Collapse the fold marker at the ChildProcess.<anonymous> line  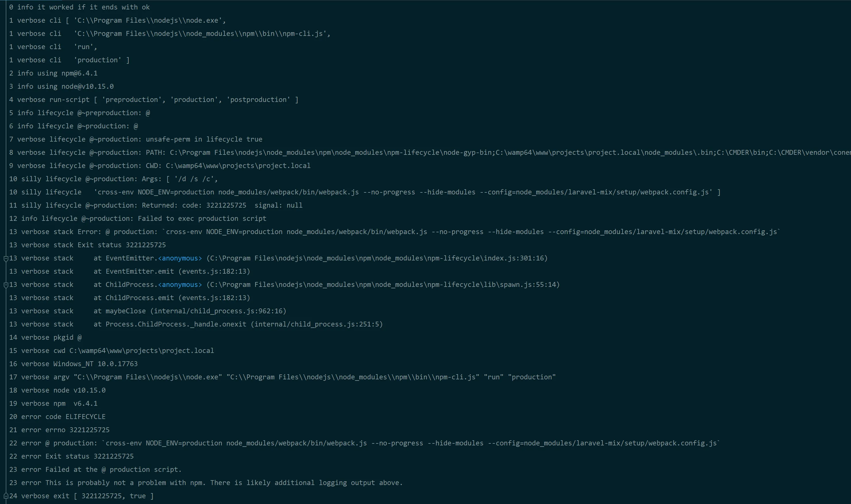[6, 285]
